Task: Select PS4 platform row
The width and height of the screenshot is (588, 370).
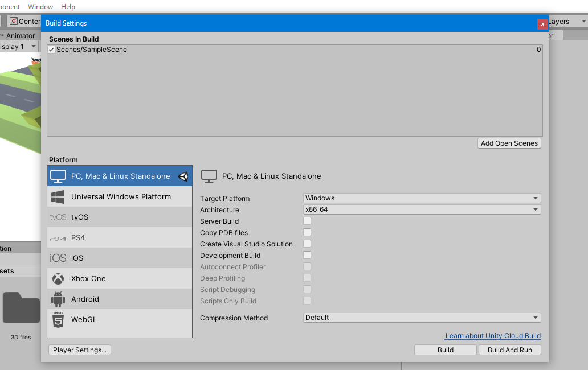Action: pyautogui.click(x=120, y=238)
